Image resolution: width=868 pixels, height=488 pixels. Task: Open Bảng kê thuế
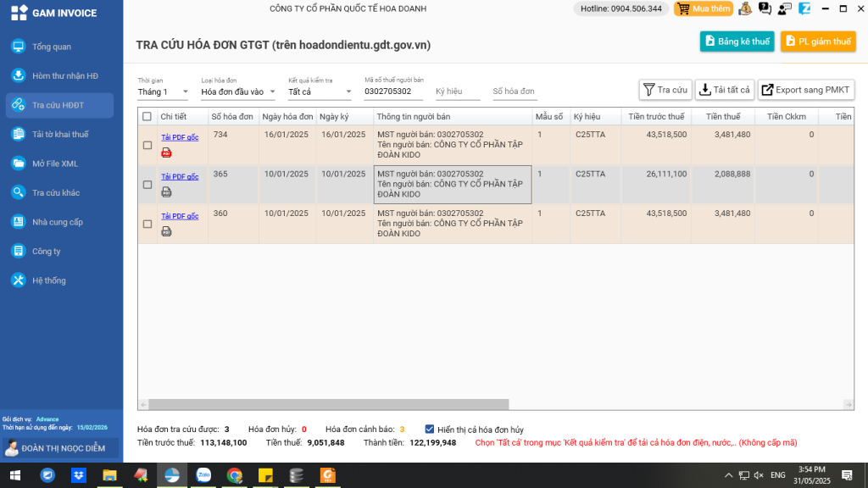pos(737,42)
